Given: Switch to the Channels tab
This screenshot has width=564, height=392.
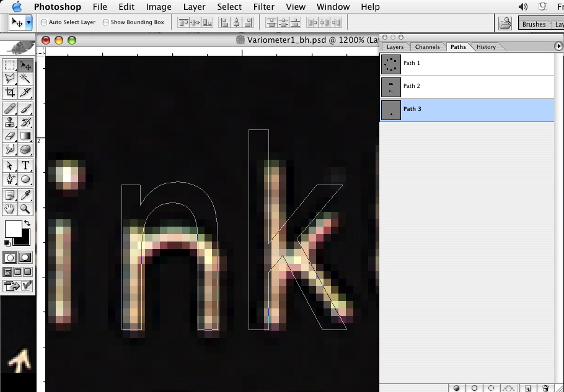Looking at the screenshot, I should coord(427,47).
